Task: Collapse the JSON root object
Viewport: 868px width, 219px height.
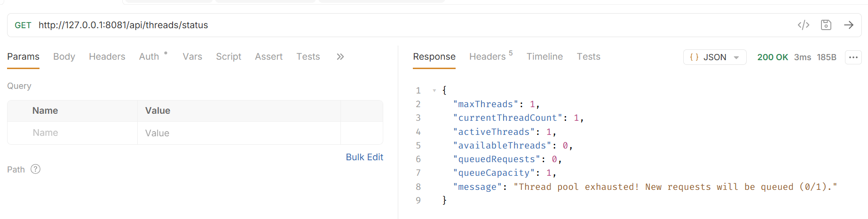Action: click(434, 90)
